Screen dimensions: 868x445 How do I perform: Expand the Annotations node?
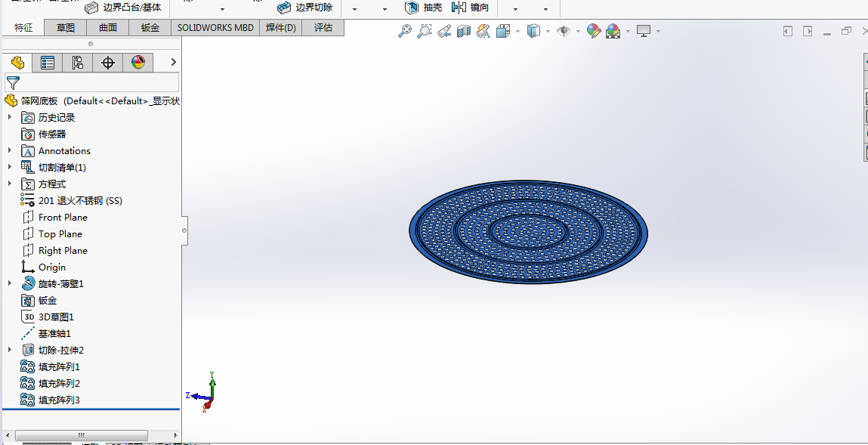(x=9, y=150)
